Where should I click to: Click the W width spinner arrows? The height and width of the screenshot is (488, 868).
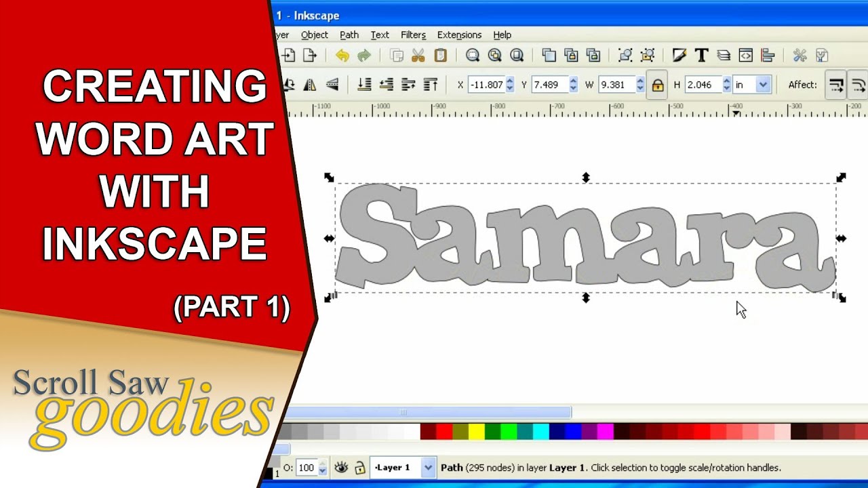click(x=640, y=85)
